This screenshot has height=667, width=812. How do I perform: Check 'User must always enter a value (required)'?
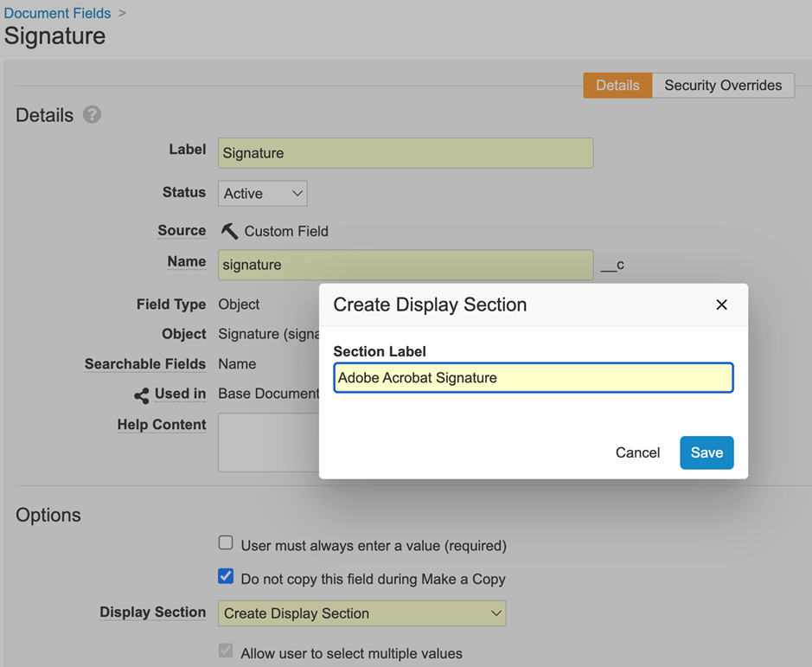click(226, 542)
